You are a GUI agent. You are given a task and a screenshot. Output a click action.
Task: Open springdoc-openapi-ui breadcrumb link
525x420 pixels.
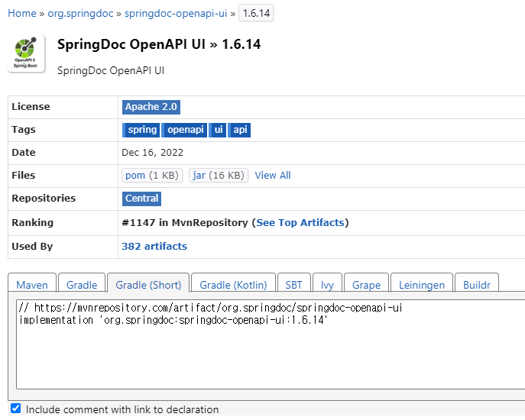tap(176, 14)
